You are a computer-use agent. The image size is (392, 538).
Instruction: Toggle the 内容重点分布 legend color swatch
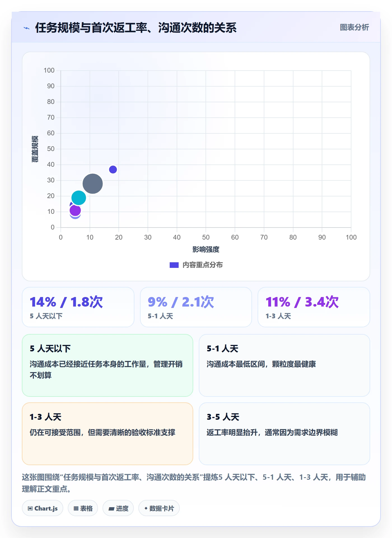174,265
